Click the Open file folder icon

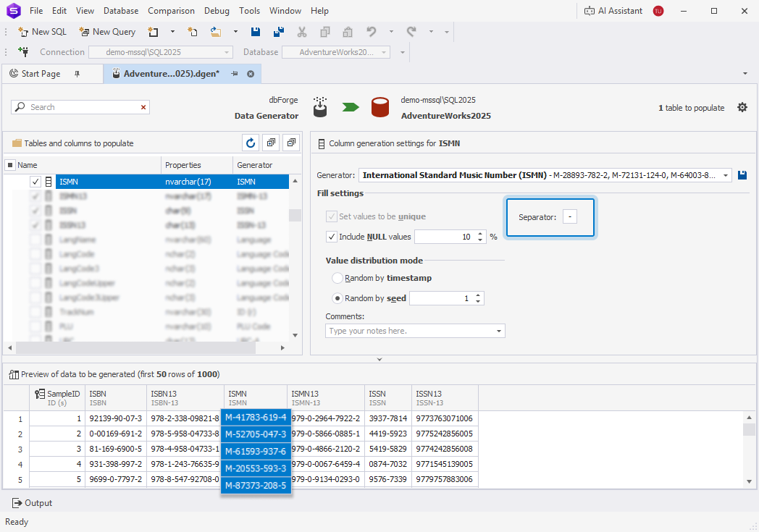(216, 32)
